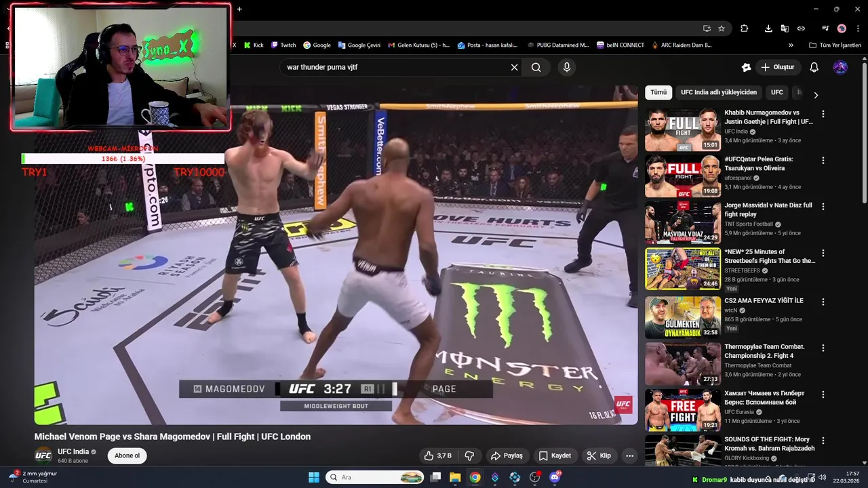The image size is (868, 488).
Task: Open options for the Хамзат Чимаев video
Action: pyautogui.click(x=823, y=394)
